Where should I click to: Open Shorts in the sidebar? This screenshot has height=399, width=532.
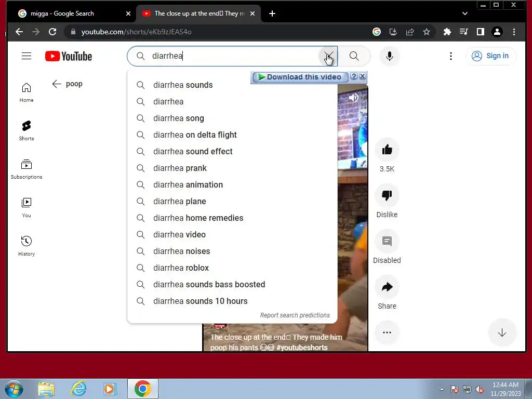(26, 131)
